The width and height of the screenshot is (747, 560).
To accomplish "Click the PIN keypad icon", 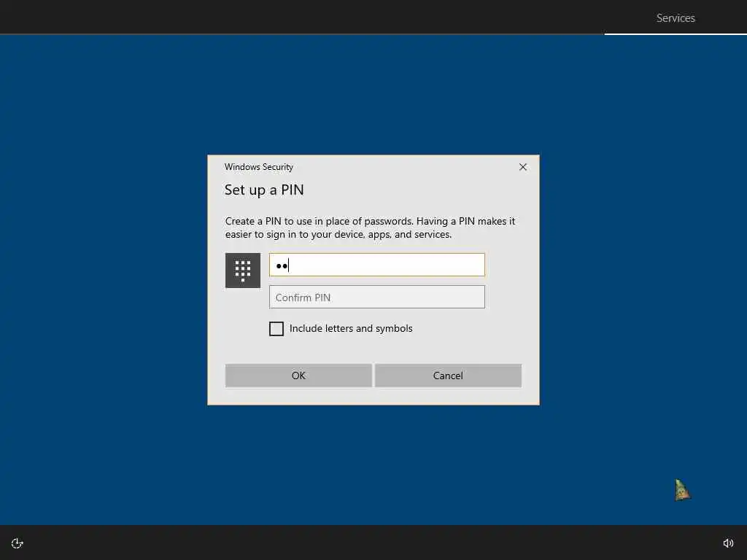I will (242, 271).
